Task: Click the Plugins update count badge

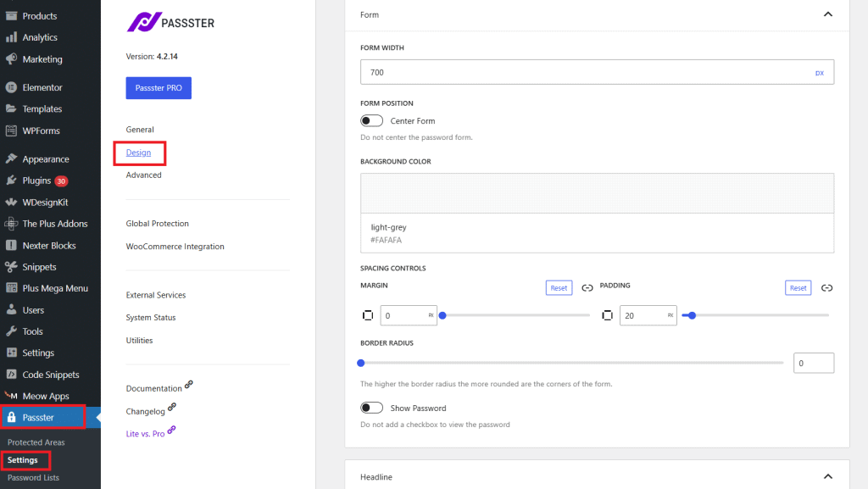Action: point(61,181)
